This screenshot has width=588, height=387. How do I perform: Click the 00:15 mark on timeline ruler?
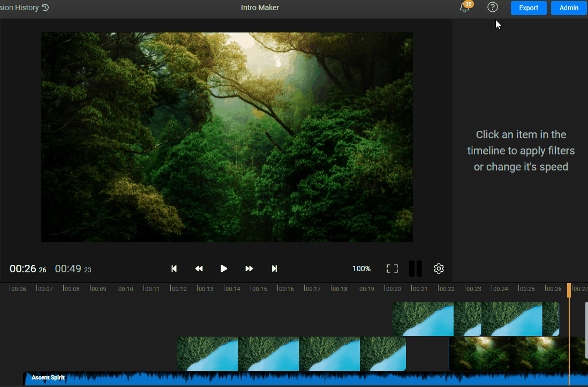[259, 289]
